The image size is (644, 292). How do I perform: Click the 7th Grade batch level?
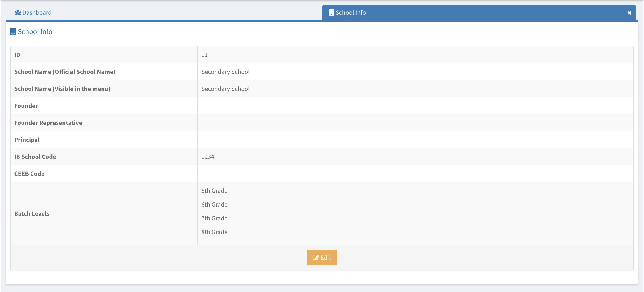pos(214,218)
